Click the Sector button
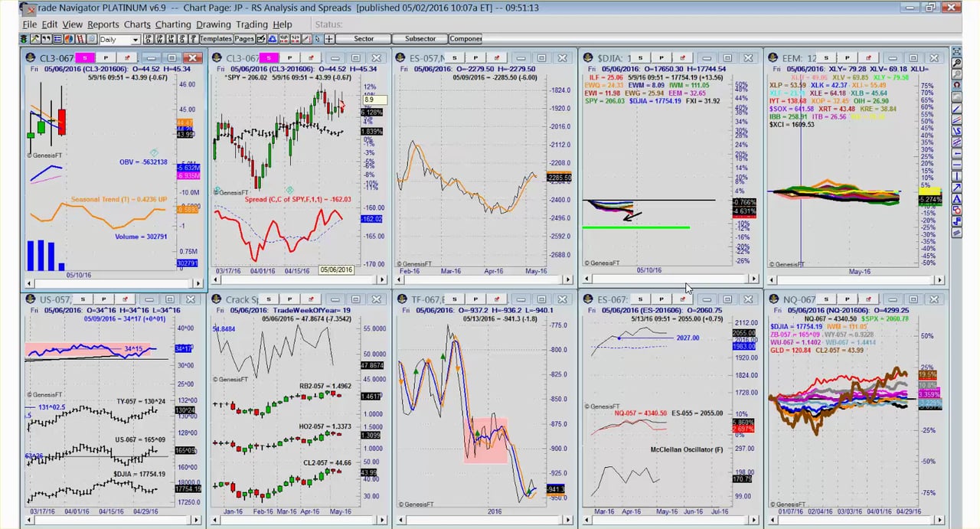The height and width of the screenshot is (529, 980). tap(364, 39)
